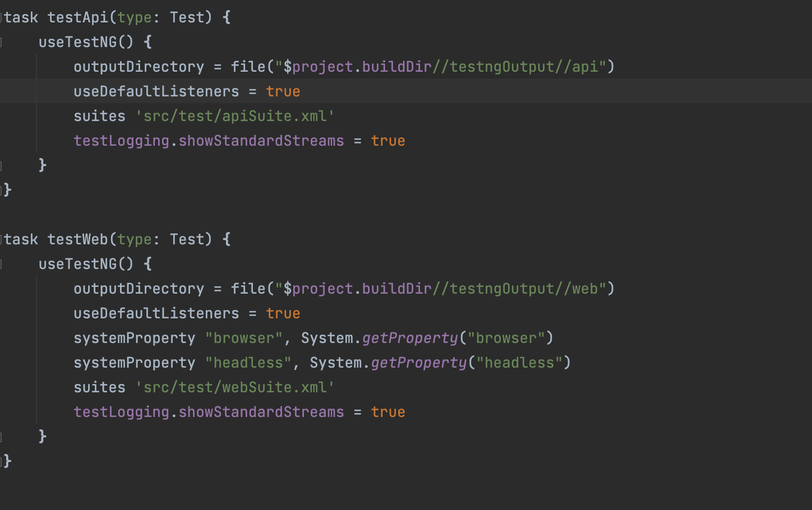Image resolution: width=812 pixels, height=510 pixels.
Task: Click getProperty on the headless line
Action: click(x=418, y=363)
